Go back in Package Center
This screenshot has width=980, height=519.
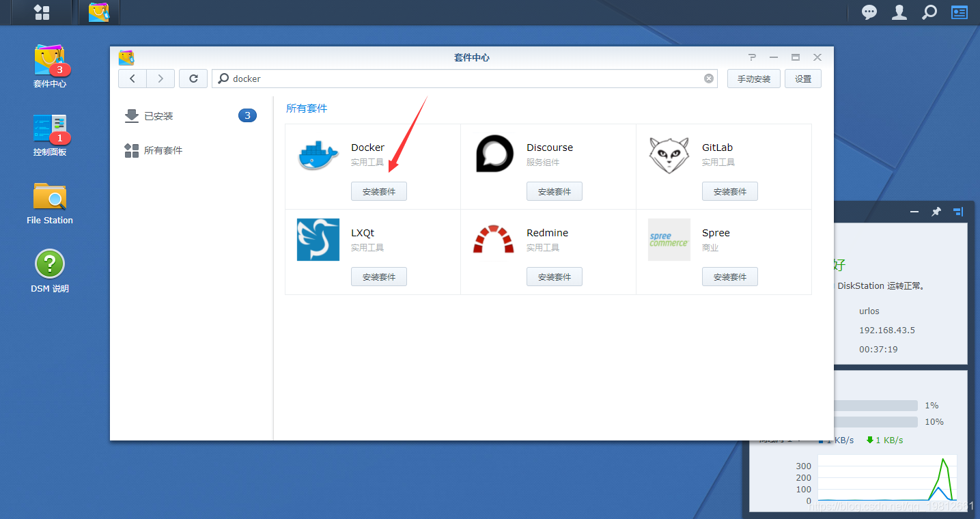132,79
